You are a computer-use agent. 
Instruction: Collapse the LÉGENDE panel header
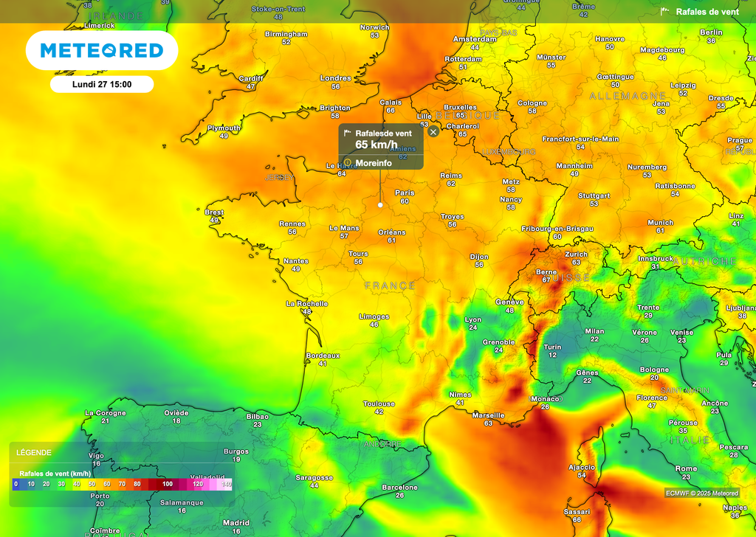coord(35,452)
